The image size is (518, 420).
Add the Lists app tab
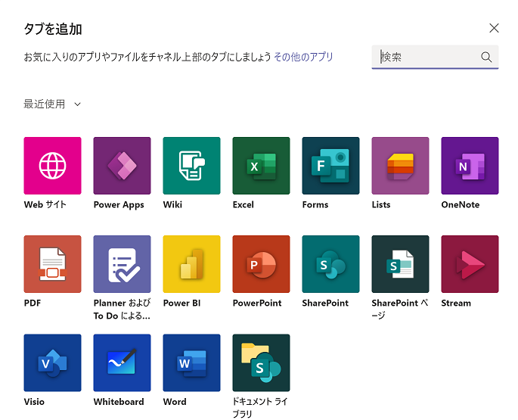[x=400, y=166]
